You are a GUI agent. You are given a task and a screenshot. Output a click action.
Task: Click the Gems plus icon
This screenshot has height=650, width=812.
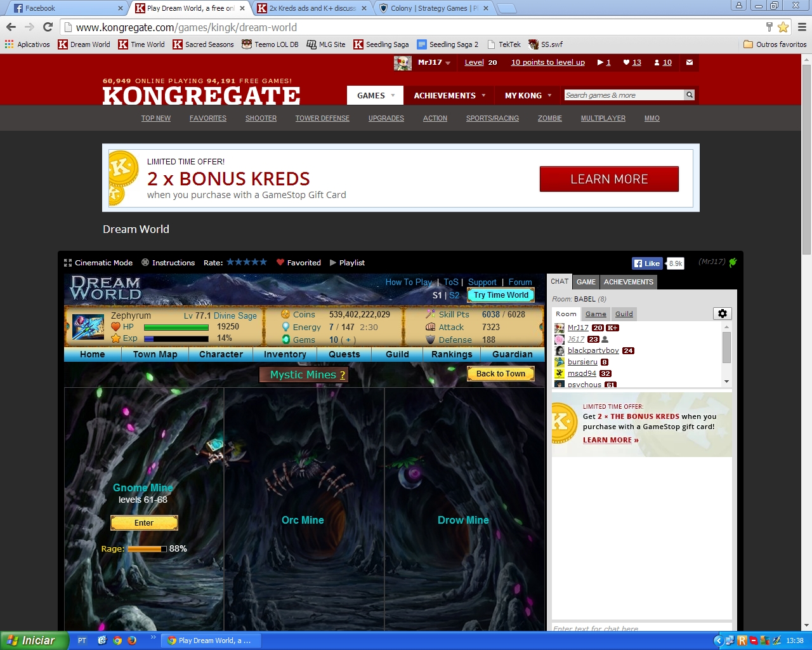pyautogui.click(x=348, y=340)
